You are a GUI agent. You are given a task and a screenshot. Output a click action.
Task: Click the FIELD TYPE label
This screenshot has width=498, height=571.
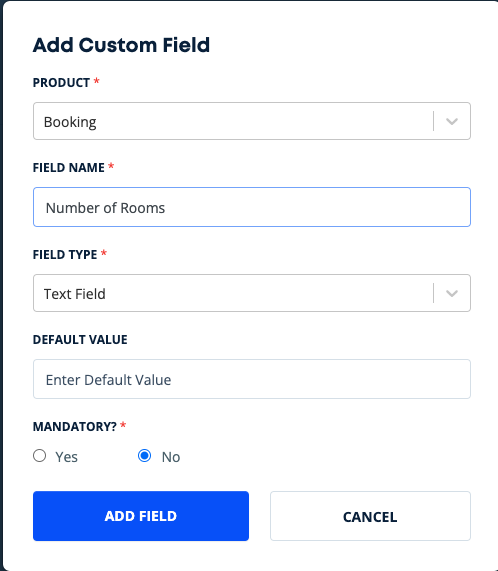[x=65, y=255]
